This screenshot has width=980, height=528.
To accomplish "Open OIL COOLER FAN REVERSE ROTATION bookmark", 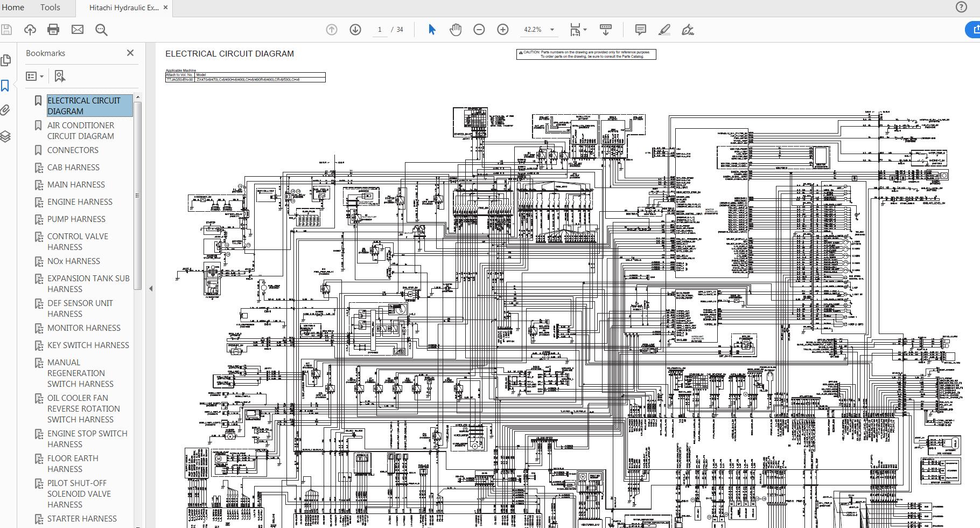I will (x=83, y=408).
